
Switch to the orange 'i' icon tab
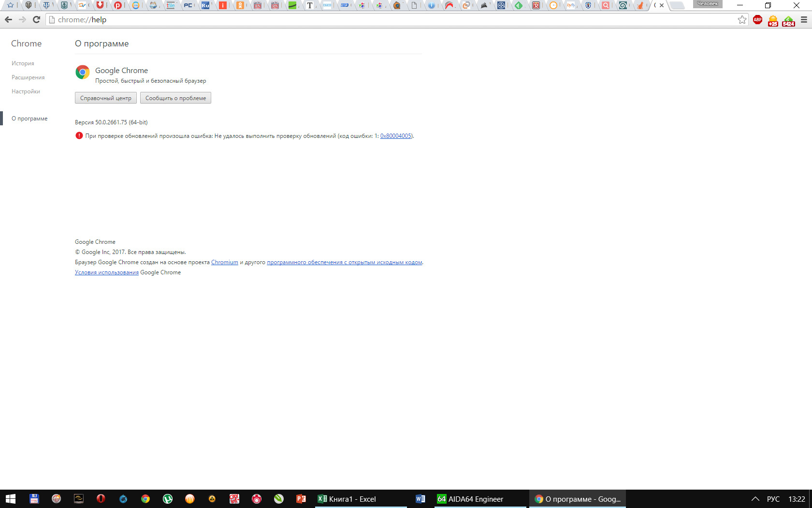223,5
